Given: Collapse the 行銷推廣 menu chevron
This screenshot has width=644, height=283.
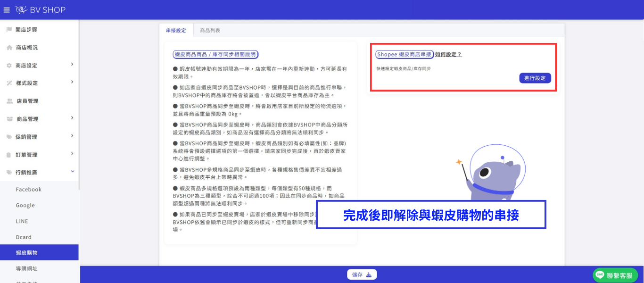Looking at the screenshot, I should [72, 172].
